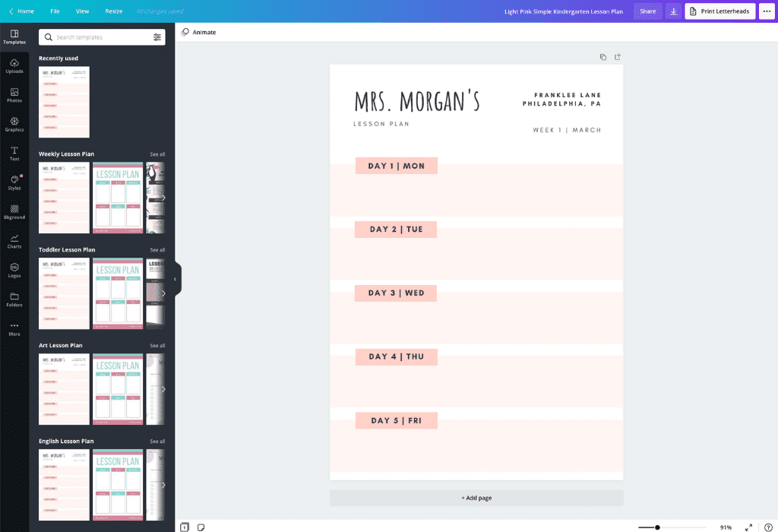Screen dimensions: 778x532
Task: Open the File menu
Action: pyautogui.click(x=55, y=11)
